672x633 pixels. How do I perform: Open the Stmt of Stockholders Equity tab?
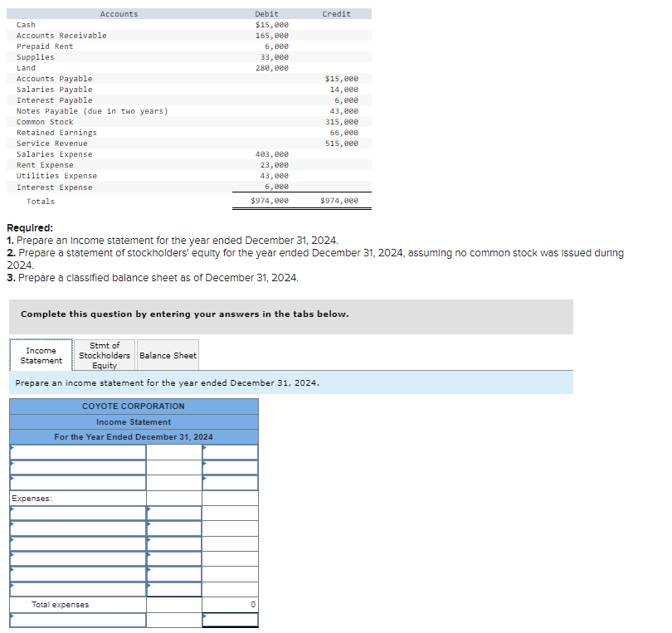[x=104, y=354]
